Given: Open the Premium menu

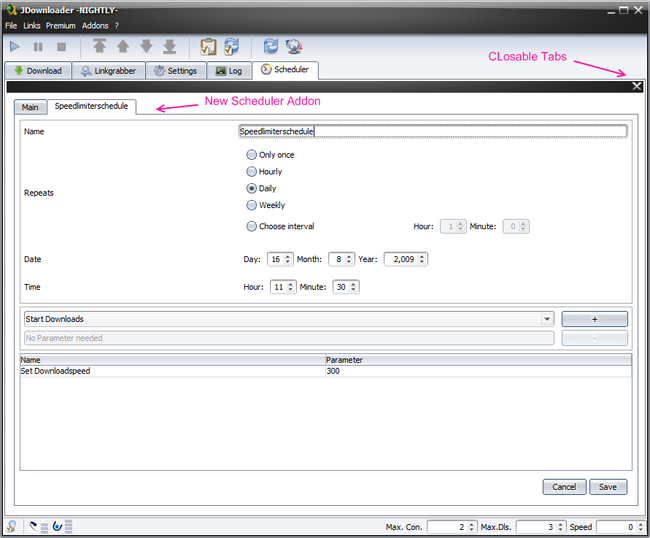Looking at the screenshot, I should pos(61,26).
